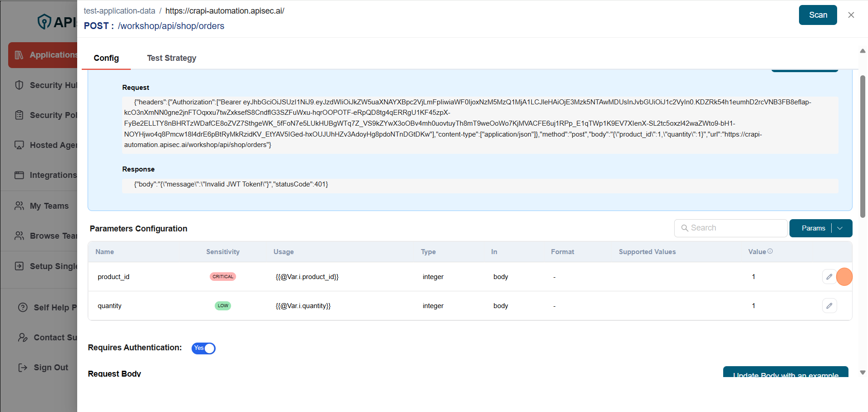This screenshot has height=412, width=868.
Task: Click the Hosted Agents sidebar icon
Action: pyautogui.click(x=19, y=145)
